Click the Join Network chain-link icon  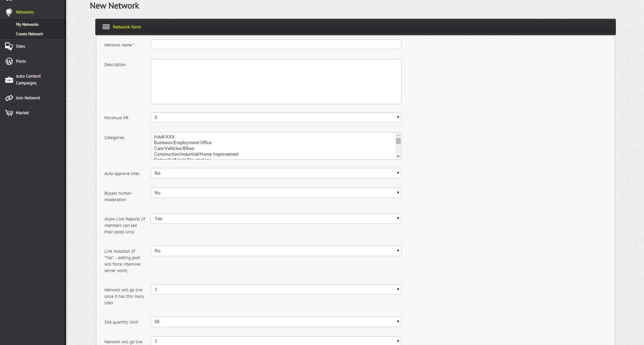click(x=9, y=98)
